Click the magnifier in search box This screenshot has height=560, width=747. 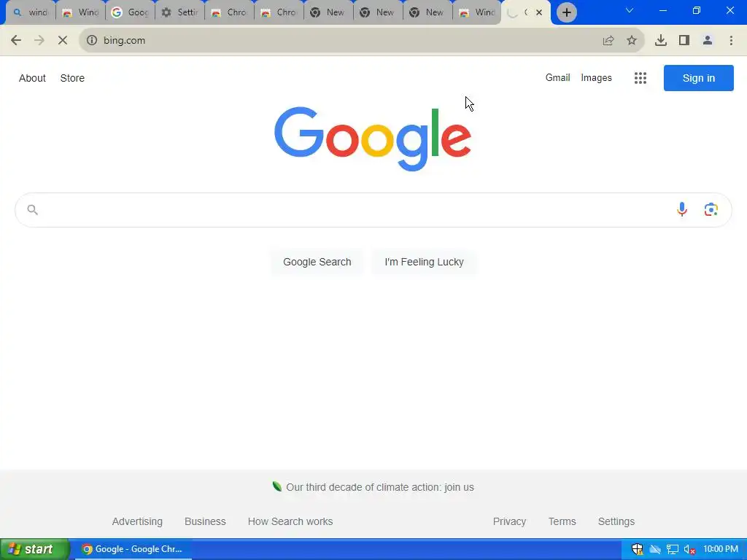click(x=32, y=209)
